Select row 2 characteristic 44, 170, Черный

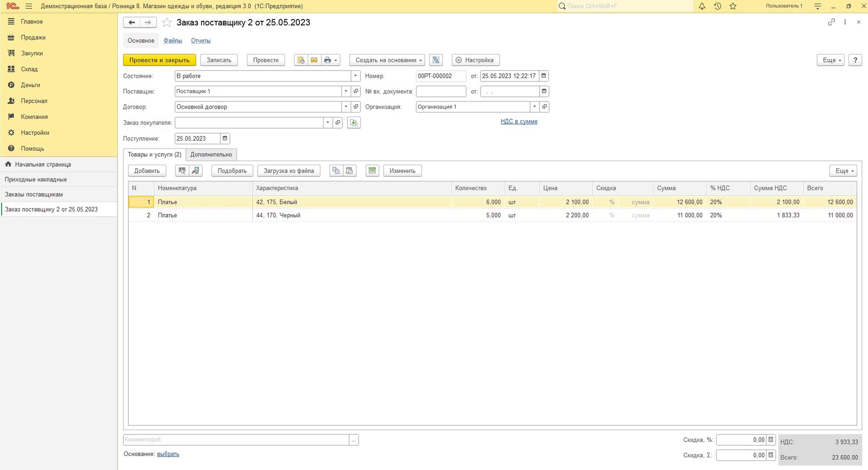tap(352, 215)
